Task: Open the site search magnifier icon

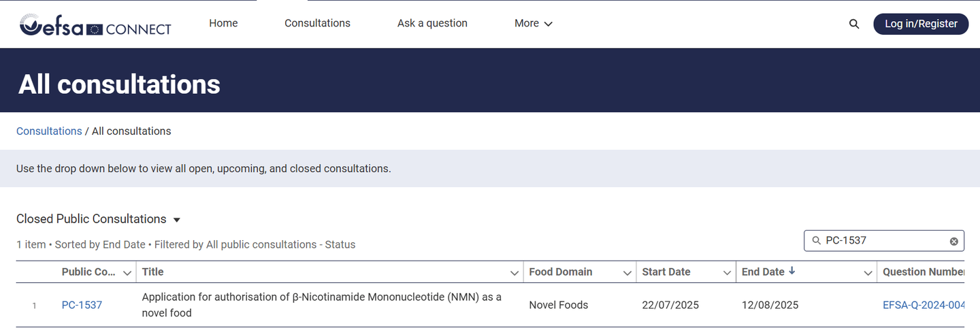Action: 854,24
